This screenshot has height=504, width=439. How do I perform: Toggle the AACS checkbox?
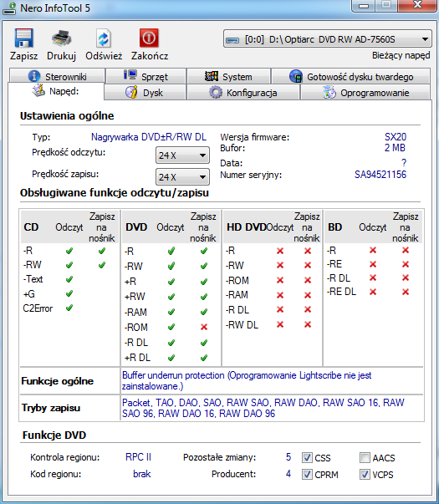click(365, 457)
